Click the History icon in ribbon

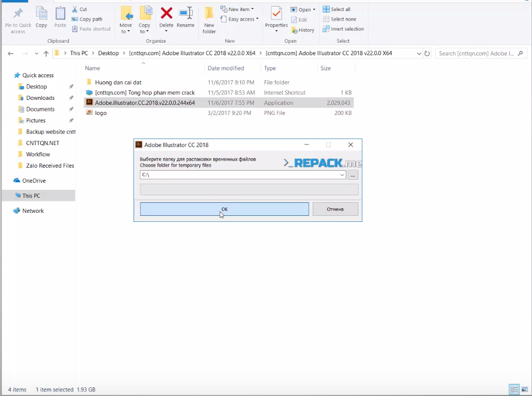[x=303, y=30]
